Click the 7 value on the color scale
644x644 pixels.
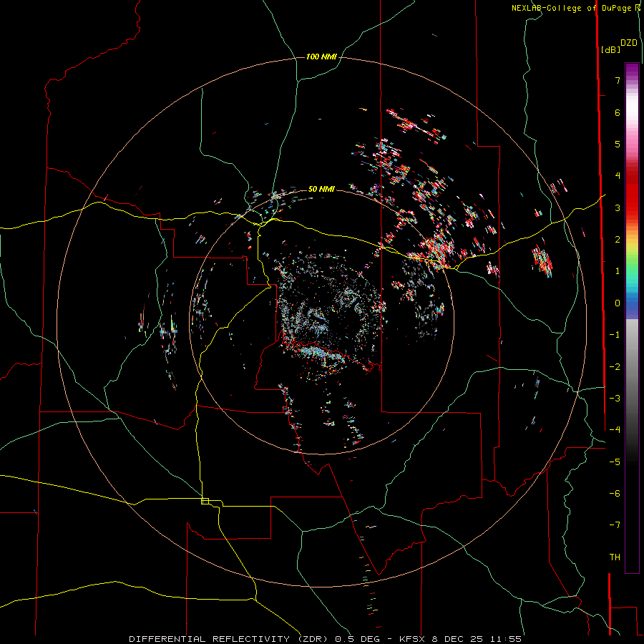618,80
